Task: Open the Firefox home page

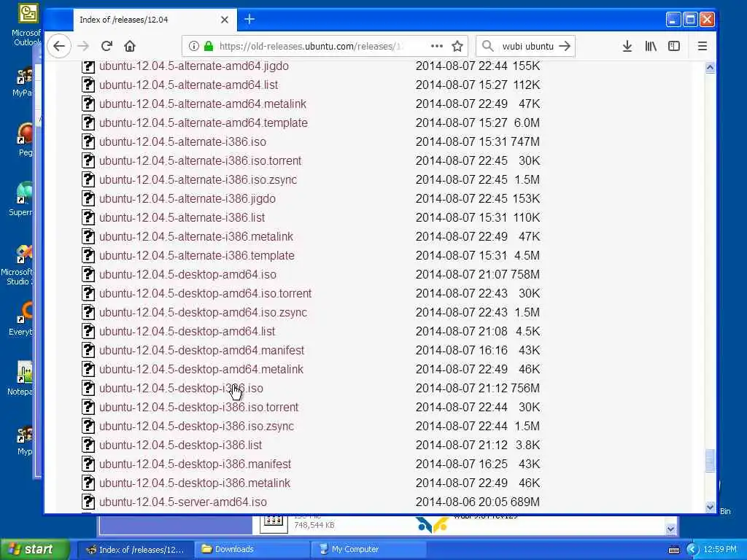Action: tap(130, 46)
